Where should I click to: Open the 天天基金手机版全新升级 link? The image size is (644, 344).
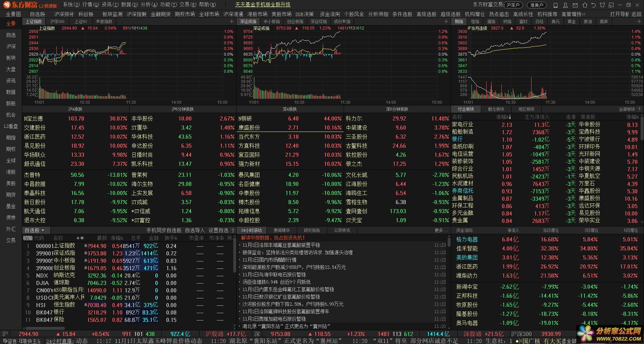pyautogui.click(x=263, y=5)
